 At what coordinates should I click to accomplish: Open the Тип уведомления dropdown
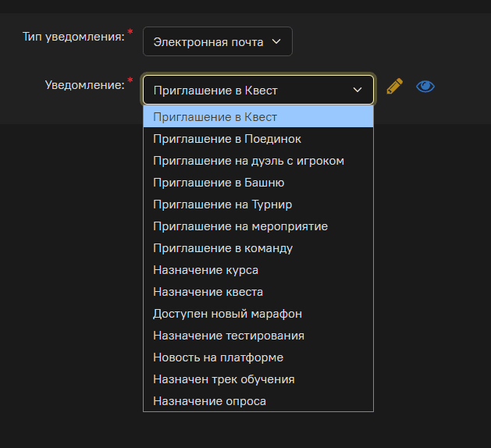(x=217, y=42)
